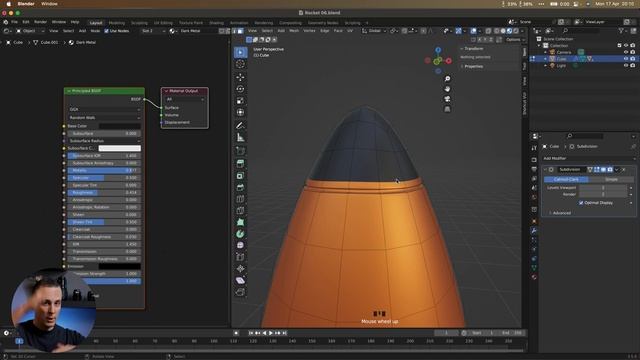Toggle X-ray display in viewport header
This screenshot has height=360, width=640.
tap(489, 31)
